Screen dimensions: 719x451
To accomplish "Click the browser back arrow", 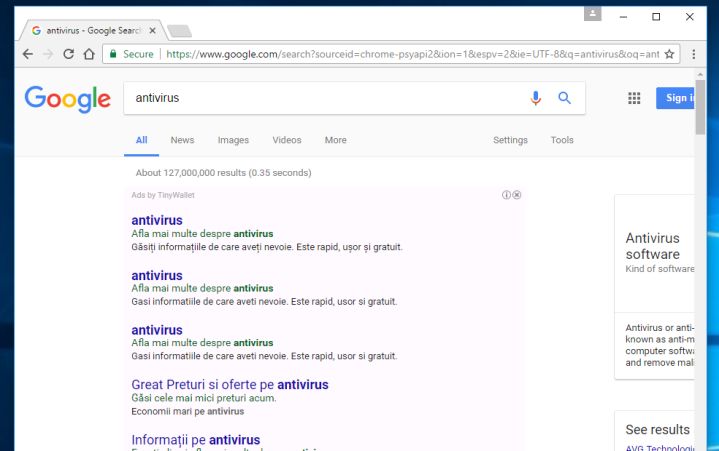I will click(28, 54).
